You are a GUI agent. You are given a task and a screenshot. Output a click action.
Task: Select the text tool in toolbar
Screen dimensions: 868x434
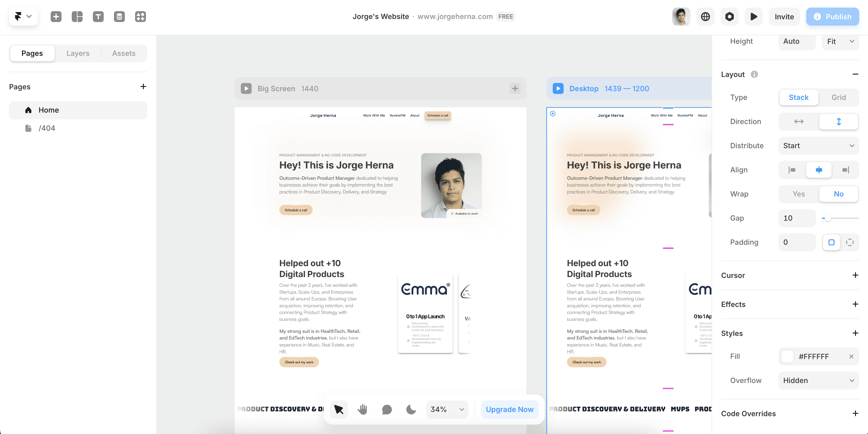tap(99, 16)
